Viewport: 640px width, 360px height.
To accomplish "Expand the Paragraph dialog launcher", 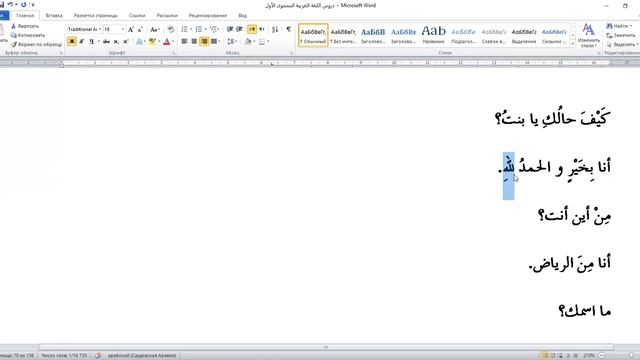I will coord(291,53).
